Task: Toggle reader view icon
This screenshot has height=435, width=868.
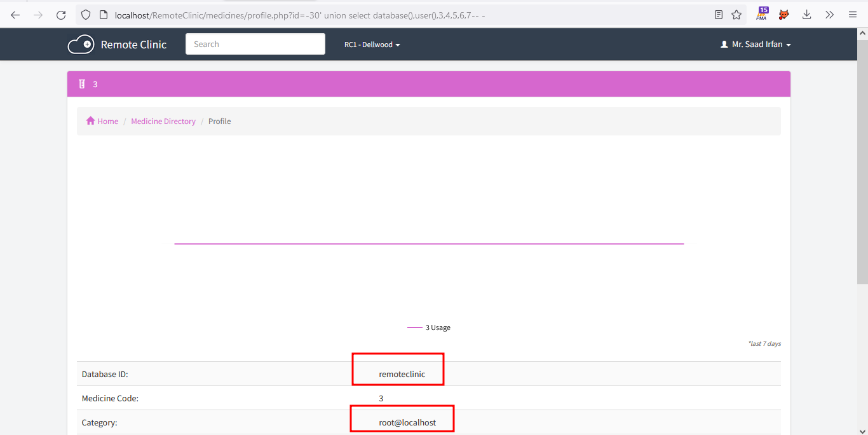Action: pyautogui.click(x=719, y=15)
